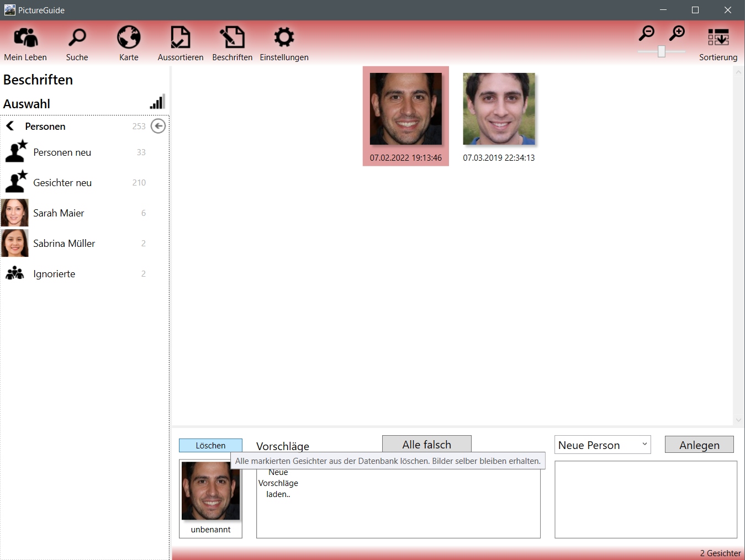Click the Anlegen button
This screenshot has width=745, height=560.
coord(699,445)
